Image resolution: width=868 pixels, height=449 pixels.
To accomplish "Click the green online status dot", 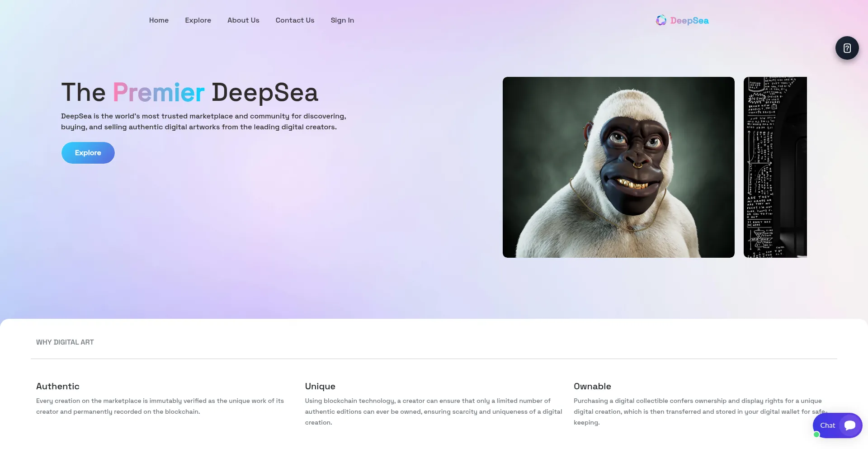I will coord(816,435).
